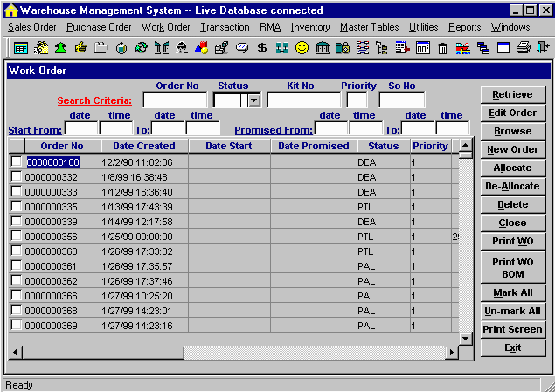Click the cascading windows toolbar icon
Screen dimensions: 555x392
pos(482,48)
